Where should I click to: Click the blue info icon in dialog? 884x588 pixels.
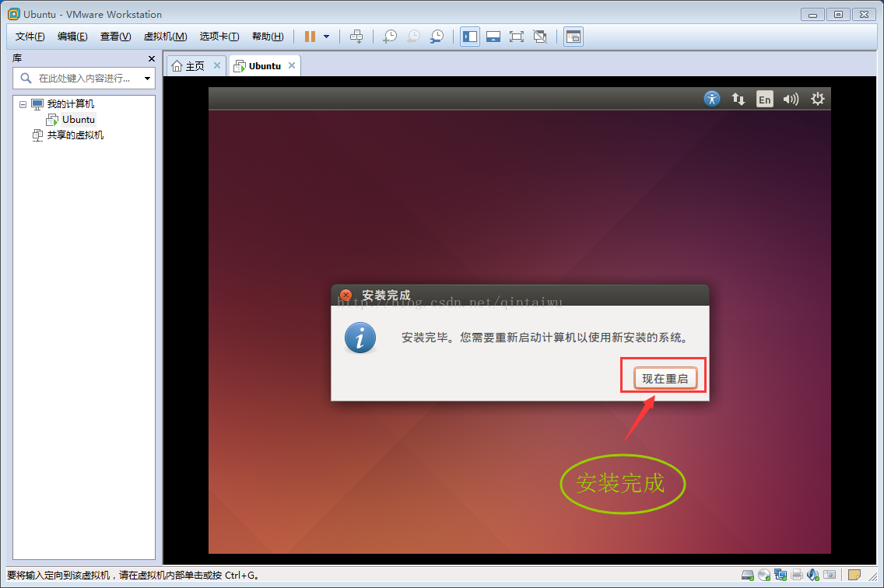click(360, 338)
